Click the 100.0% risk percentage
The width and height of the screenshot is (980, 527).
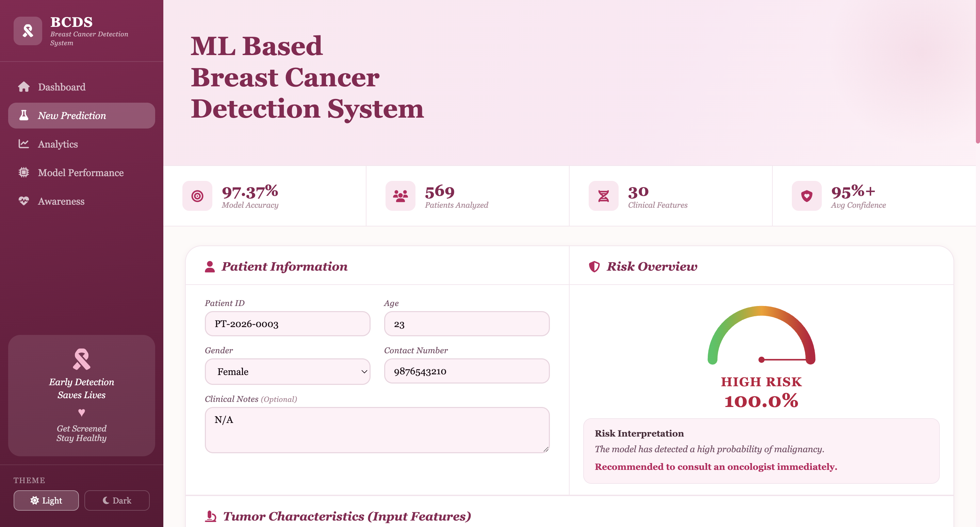[761, 401]
